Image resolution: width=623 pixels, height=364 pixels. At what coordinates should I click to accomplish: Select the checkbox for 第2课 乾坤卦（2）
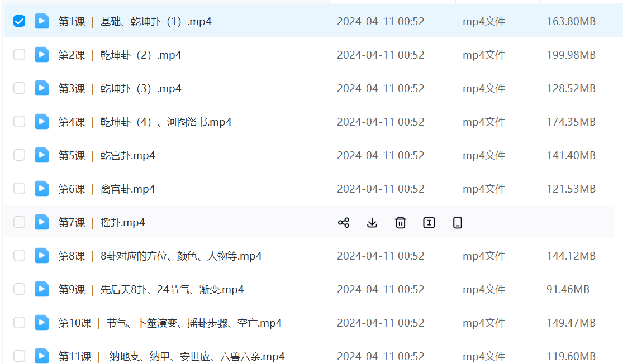click(20, 55)
